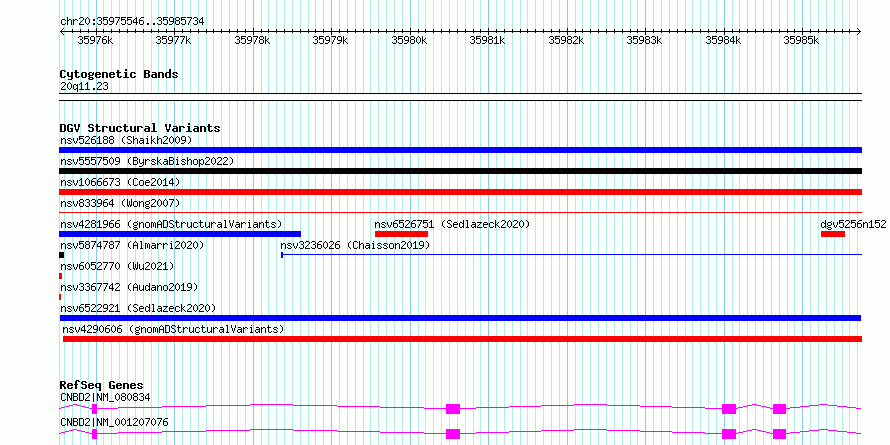Viewport: 890px width, 445px height.
Task: Click the 35980k ruler tick label
Action: (x=409, y=40)
